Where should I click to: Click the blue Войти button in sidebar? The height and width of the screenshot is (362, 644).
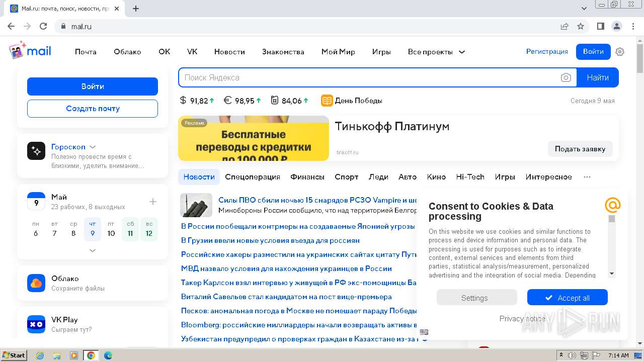(x=93, y=86)
